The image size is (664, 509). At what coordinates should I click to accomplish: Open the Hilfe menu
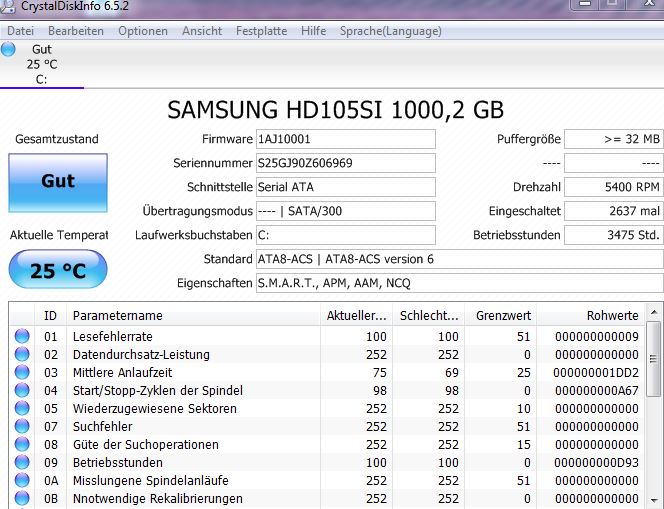click(313, 31)
